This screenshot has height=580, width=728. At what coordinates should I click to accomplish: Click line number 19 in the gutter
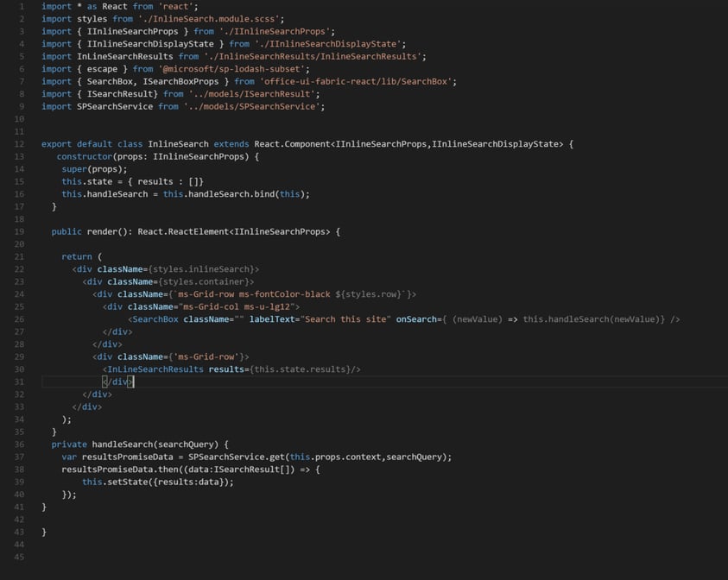[19, 231]
